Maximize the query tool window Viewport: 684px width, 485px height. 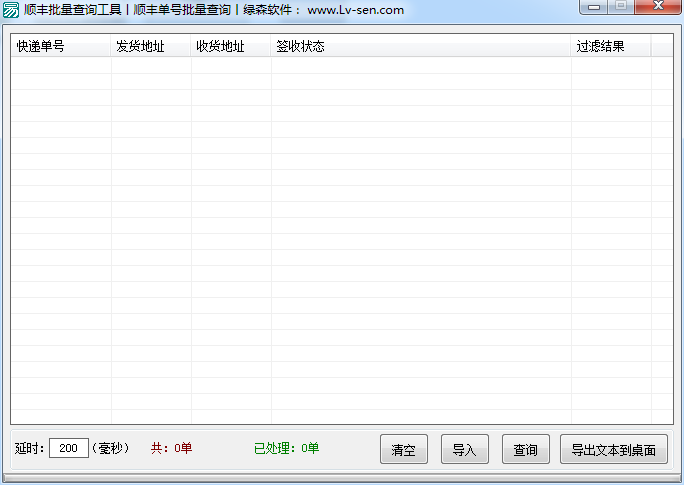coord(621,6)
